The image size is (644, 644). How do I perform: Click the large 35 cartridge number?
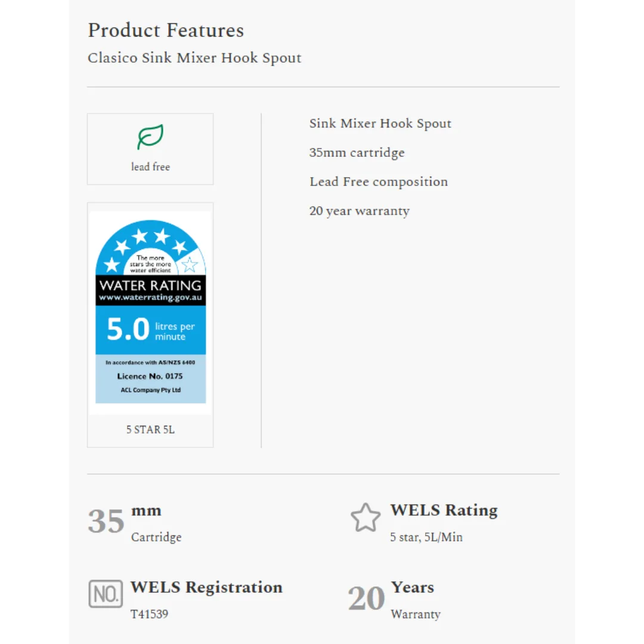point(106,521)
